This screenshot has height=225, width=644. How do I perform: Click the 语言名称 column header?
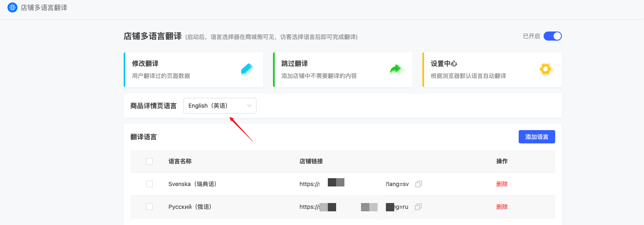point(180,161)
